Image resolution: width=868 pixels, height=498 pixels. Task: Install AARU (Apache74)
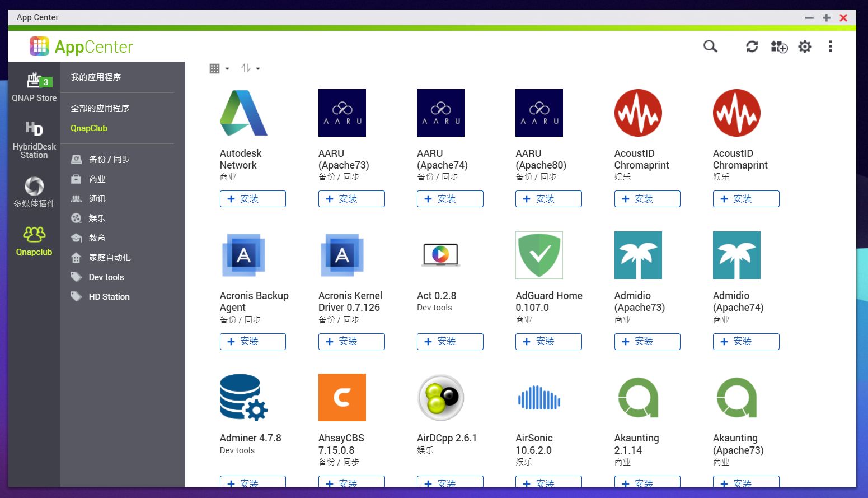pyautogui.click(x=450, y=199)
